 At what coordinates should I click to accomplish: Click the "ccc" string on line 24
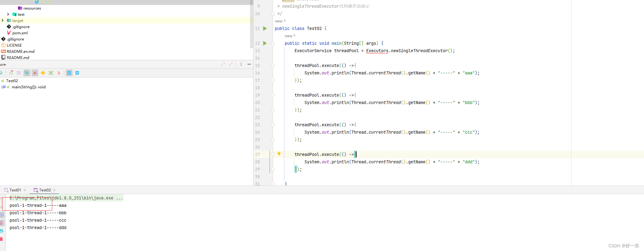pyautogui.click(x=469, y=132)
